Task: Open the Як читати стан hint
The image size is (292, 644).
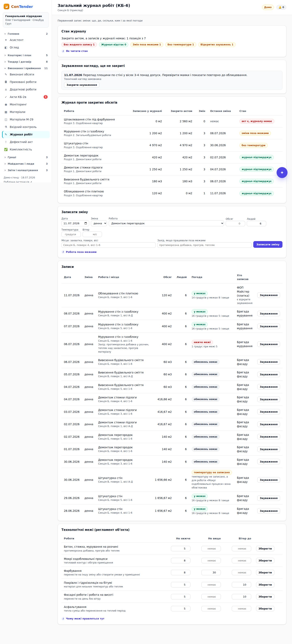Action: (75, 51)
